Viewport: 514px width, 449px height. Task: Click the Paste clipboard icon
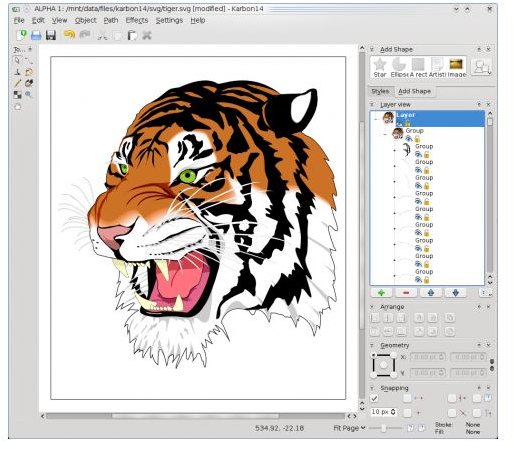[132, 35]
